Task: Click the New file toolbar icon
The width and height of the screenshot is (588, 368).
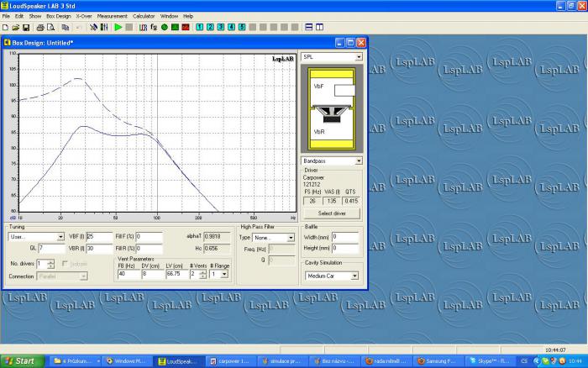Action: [5, 28]
